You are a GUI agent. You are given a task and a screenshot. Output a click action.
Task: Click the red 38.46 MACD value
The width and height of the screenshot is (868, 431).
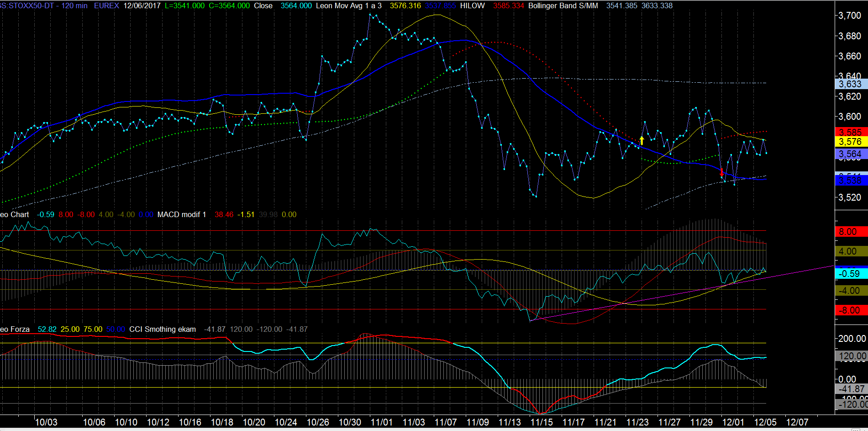224,214
